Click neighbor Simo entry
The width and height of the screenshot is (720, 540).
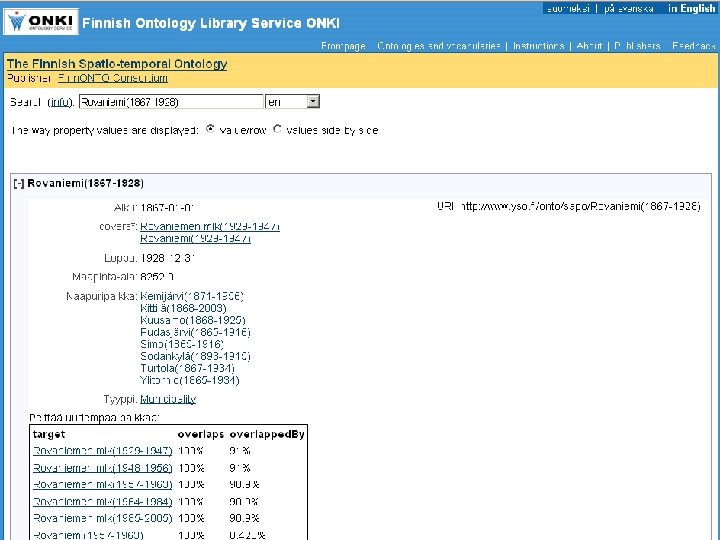[x=182, y=344]
